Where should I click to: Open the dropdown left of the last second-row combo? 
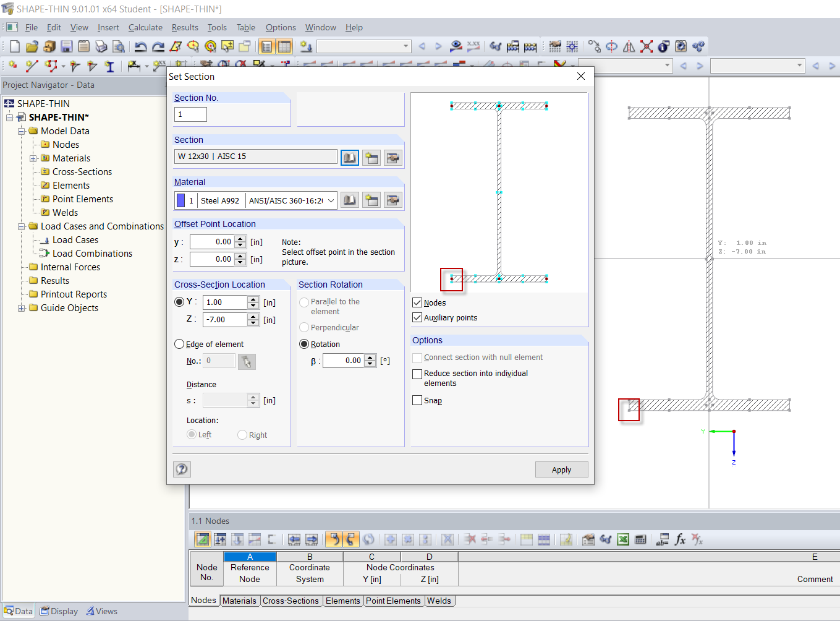coord(667,65)
